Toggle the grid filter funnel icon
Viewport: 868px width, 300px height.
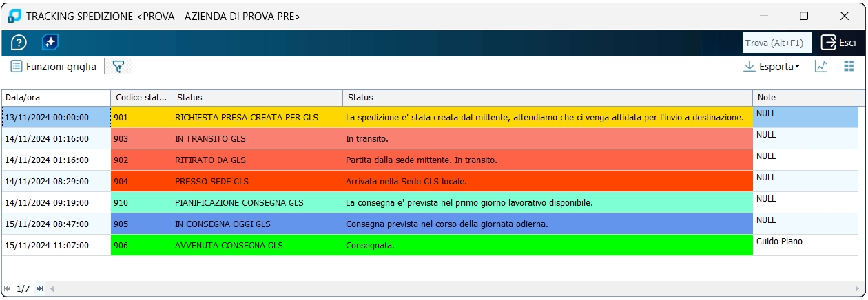[x=118, y=67]
